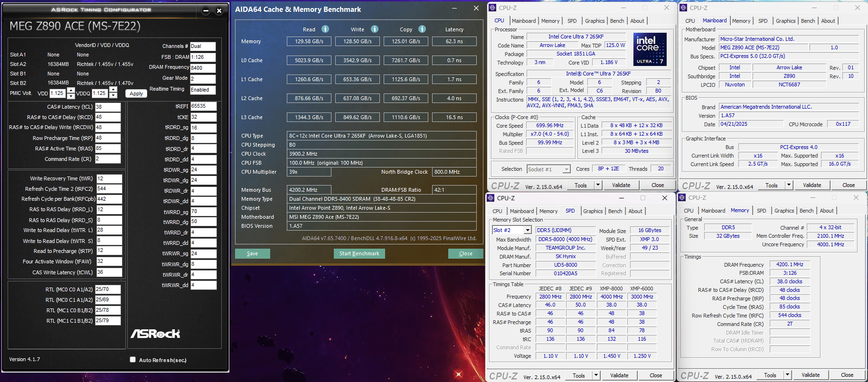Click the DRAM Frequency value 4200.1 MHz in CPU-Z

point(790,264)
